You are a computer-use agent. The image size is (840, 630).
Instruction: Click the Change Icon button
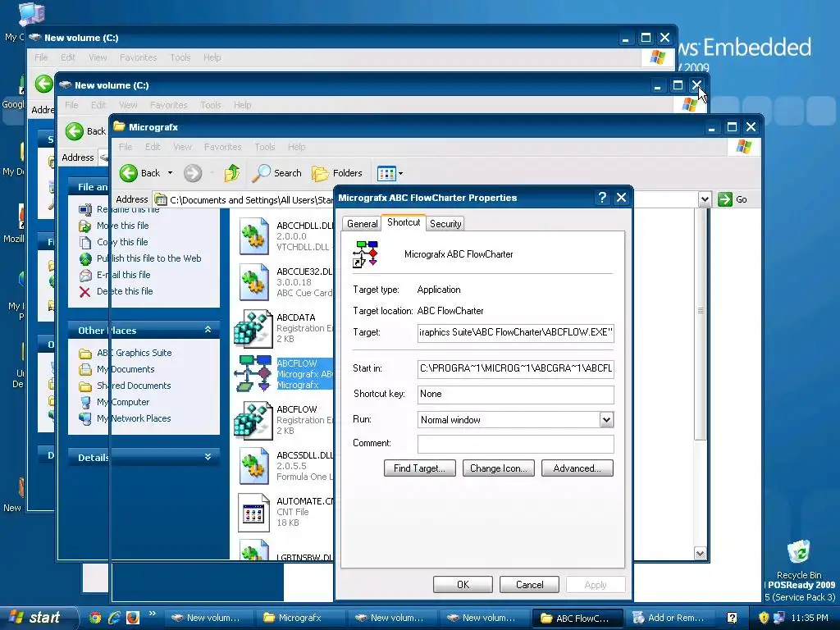[498, 468]
